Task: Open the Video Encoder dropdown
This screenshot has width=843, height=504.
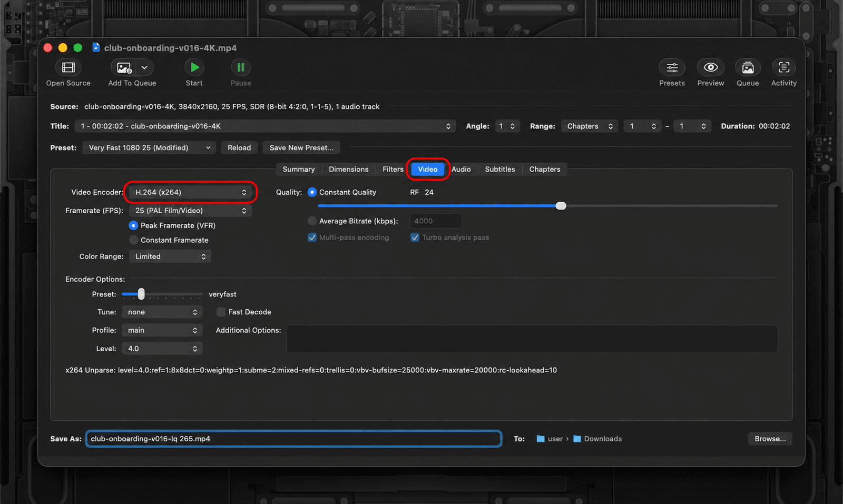Action: point(190,192)
